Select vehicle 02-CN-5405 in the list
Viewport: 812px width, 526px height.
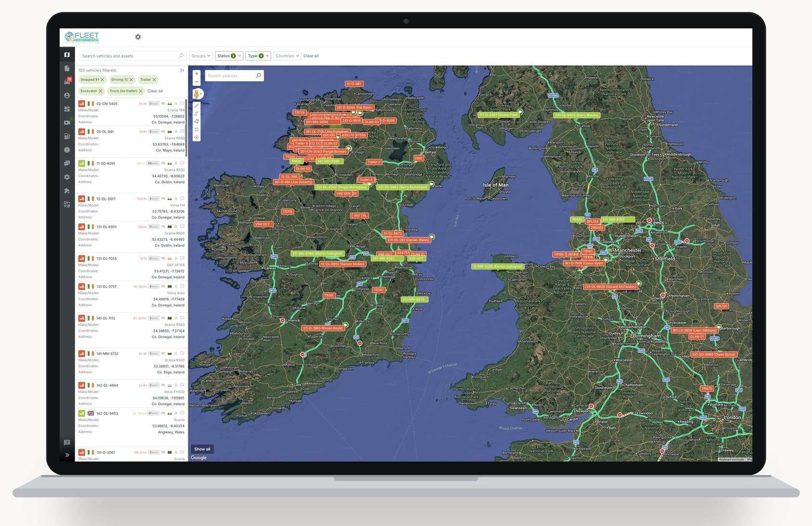click(131, 113)
